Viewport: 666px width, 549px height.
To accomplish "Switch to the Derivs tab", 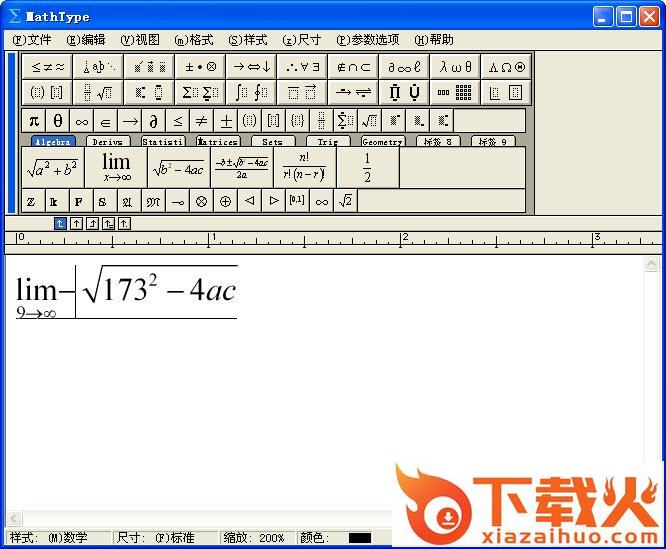I will click(108, 142).
